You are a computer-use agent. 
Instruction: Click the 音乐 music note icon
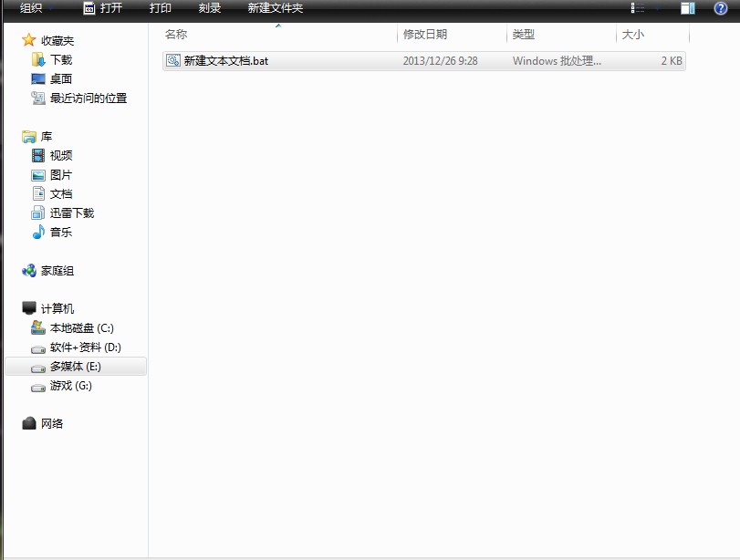(38, 232)
